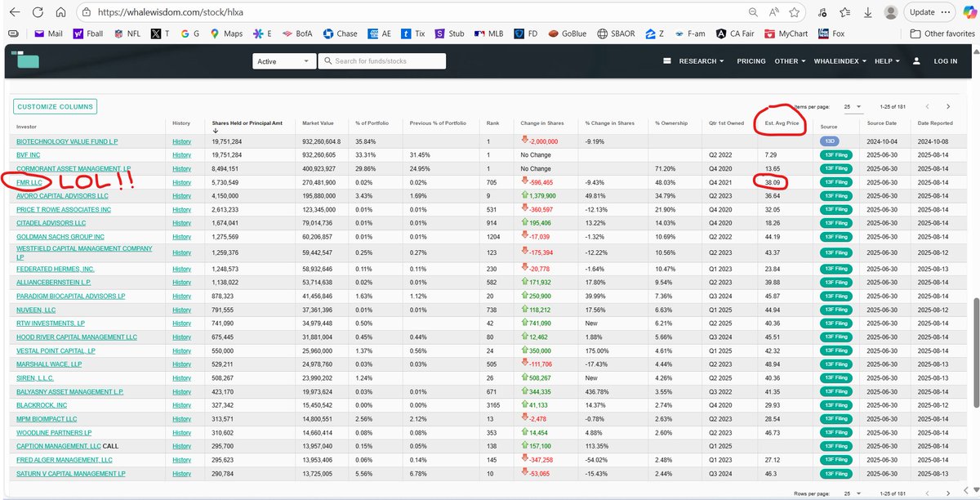
Task: Activate the Read aloud icon
Action: click(776, 12)
